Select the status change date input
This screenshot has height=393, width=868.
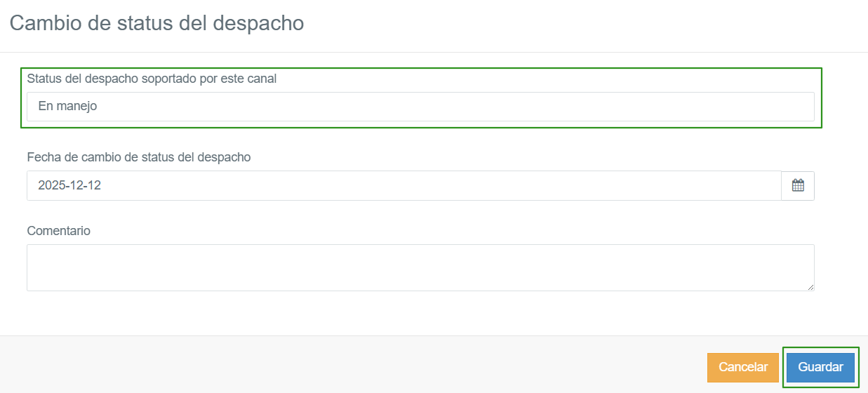[403, 186]
